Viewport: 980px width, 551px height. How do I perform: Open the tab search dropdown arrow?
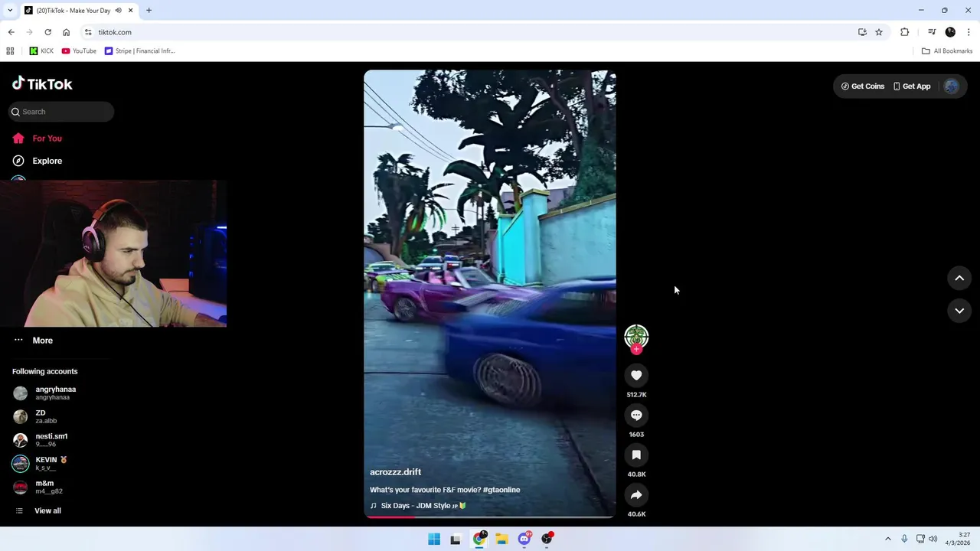[x=9, y=11]
